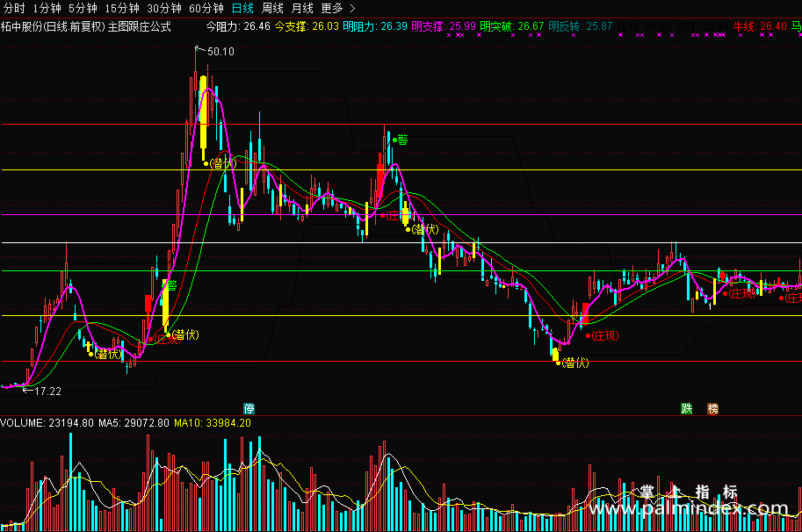Viewport: 802px width, 532px height.
Task: Click the 停 suspension marker icon
Action: coord(249,408)
